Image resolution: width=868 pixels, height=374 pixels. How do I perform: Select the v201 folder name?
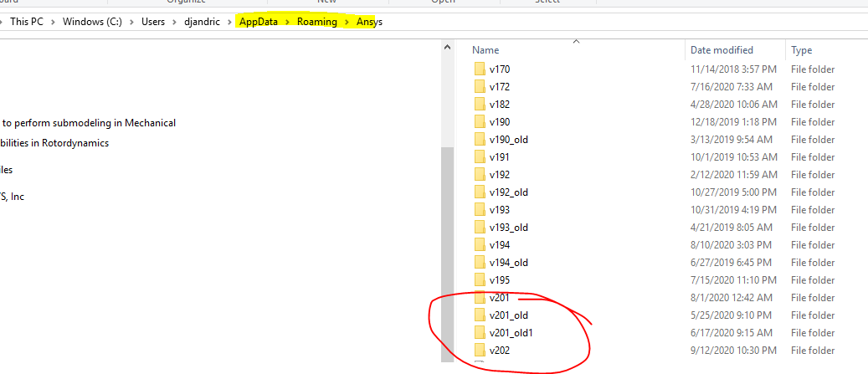500,298
